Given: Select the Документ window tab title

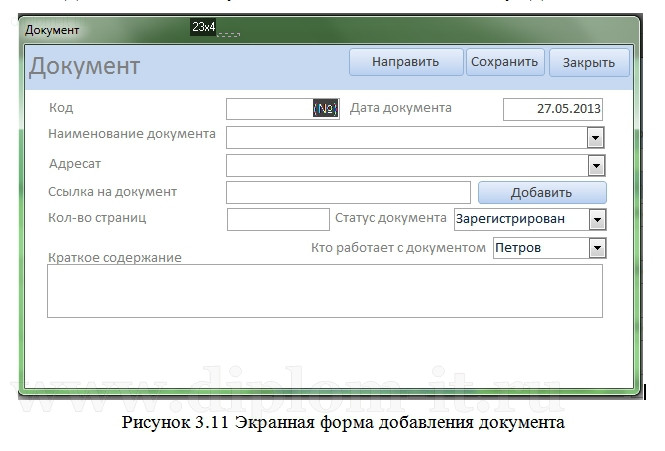Looking at the screenshot, I should [52, 30].
